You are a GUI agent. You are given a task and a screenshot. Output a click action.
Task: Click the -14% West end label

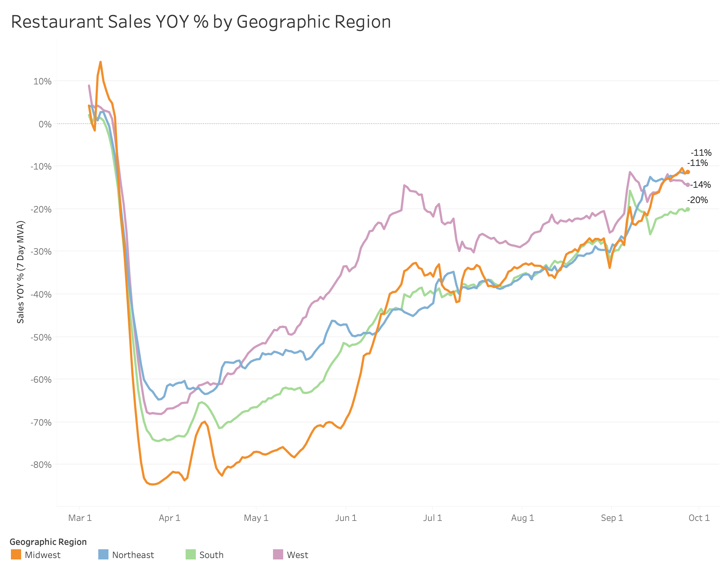700,185
